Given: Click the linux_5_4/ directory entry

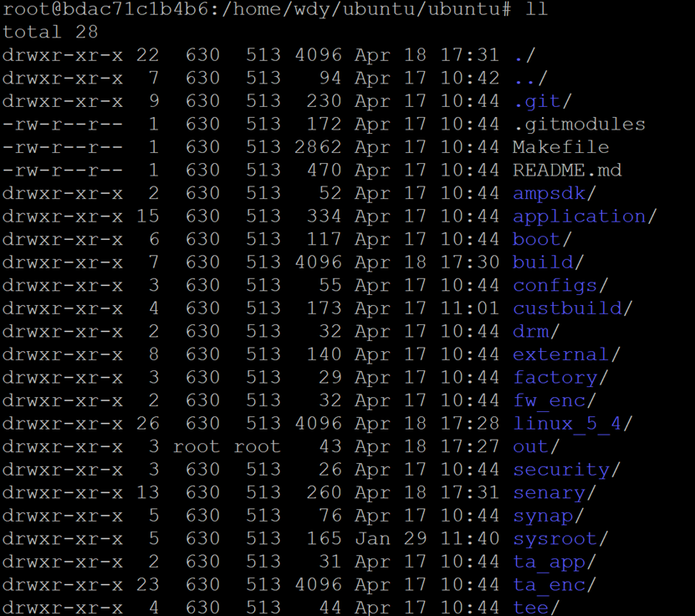Looking at the screenshot, I should point(573,424).
